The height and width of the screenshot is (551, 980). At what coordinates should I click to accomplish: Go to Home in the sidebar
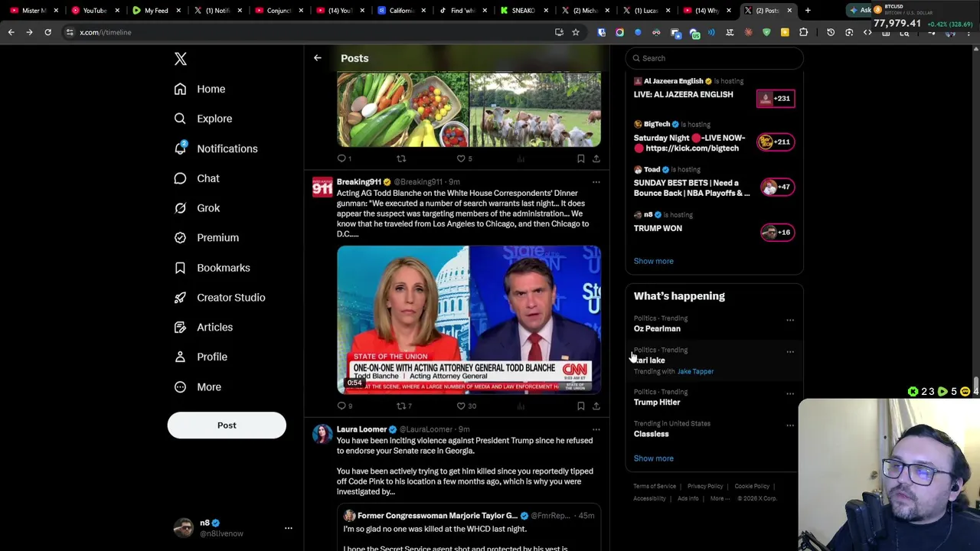200,89
